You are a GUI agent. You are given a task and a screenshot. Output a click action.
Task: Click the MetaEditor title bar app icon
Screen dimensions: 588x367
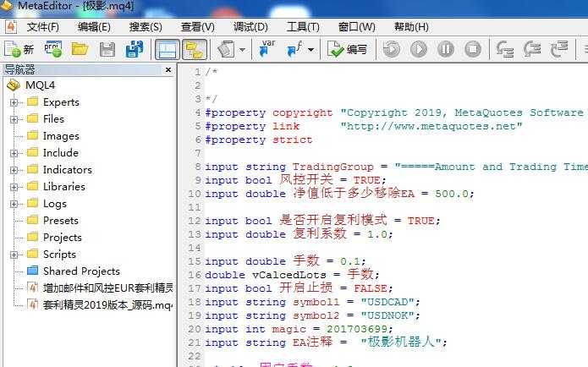point(7,6)
